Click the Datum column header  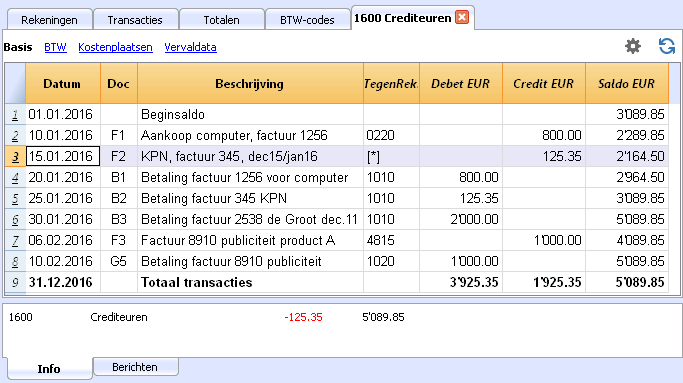(63, 84)
